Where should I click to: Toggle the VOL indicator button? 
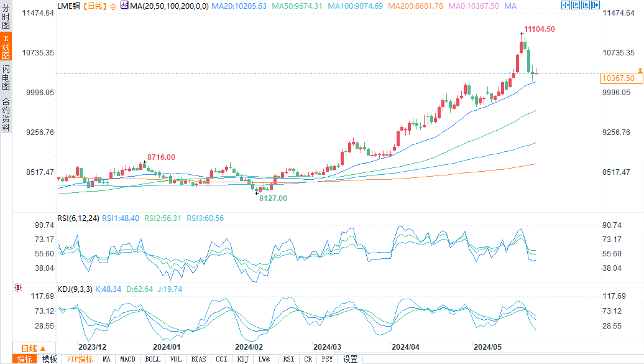[177, 359]
